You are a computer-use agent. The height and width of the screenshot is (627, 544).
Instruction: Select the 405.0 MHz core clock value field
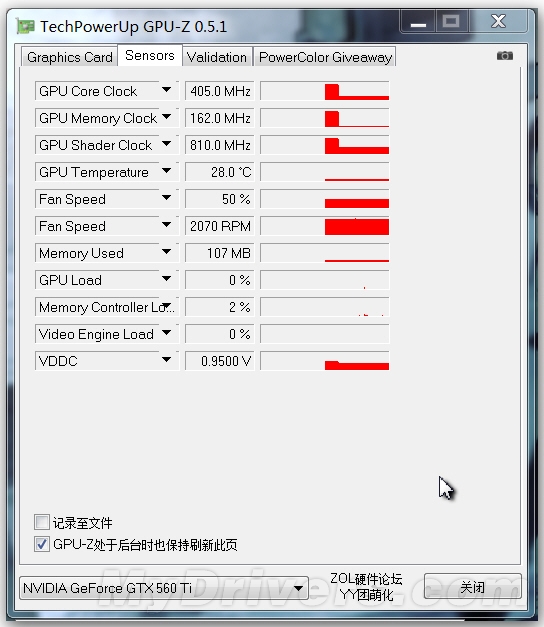(220, 91)
